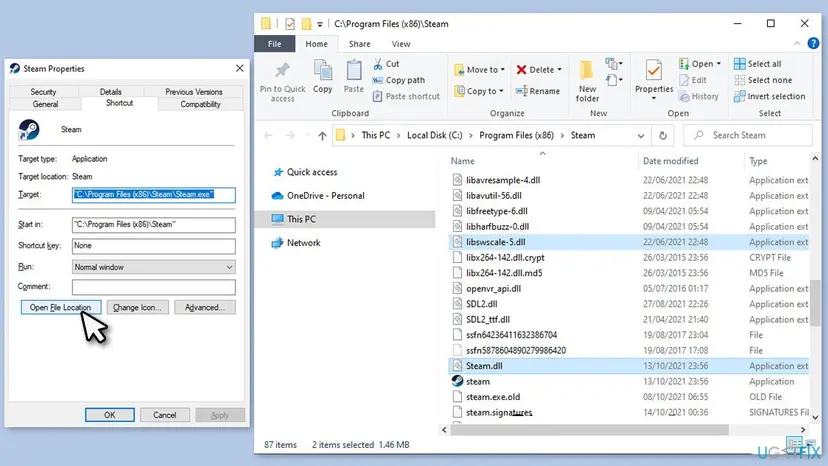Open the Details tab in Steam Properties
The width and height of the screenshot is (828, 466).
coord(111,92)
